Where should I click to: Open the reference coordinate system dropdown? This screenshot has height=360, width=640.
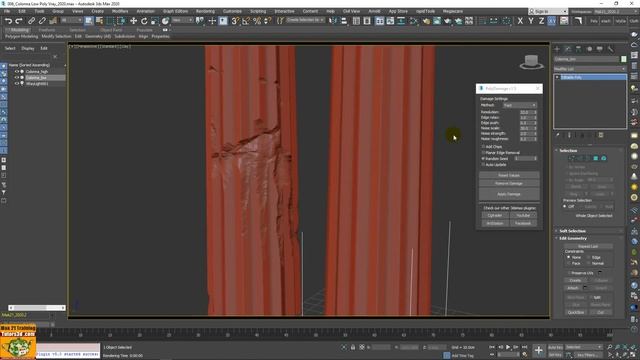pyautogui.click(x=182, y=20)
